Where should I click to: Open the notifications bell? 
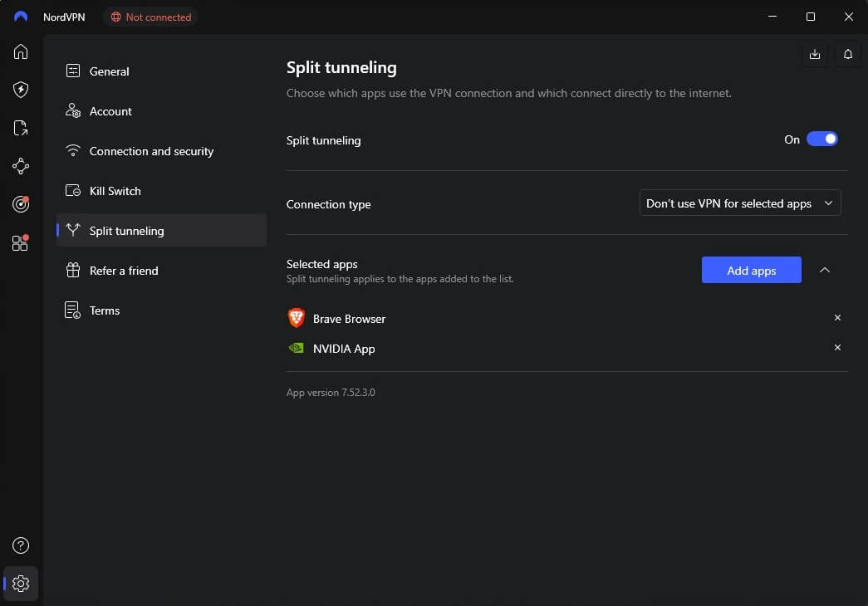[x=847, y=54]
